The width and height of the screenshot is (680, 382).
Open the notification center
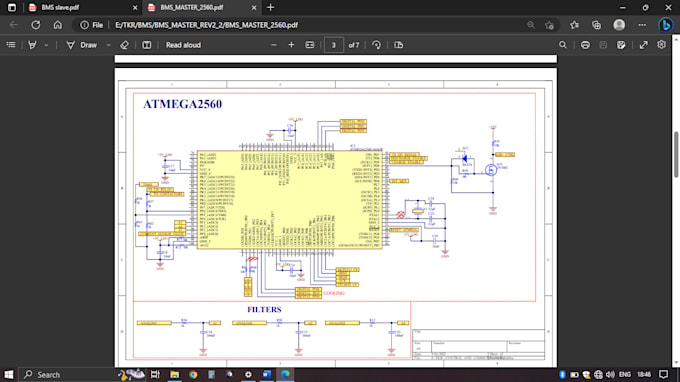(664, 375)
